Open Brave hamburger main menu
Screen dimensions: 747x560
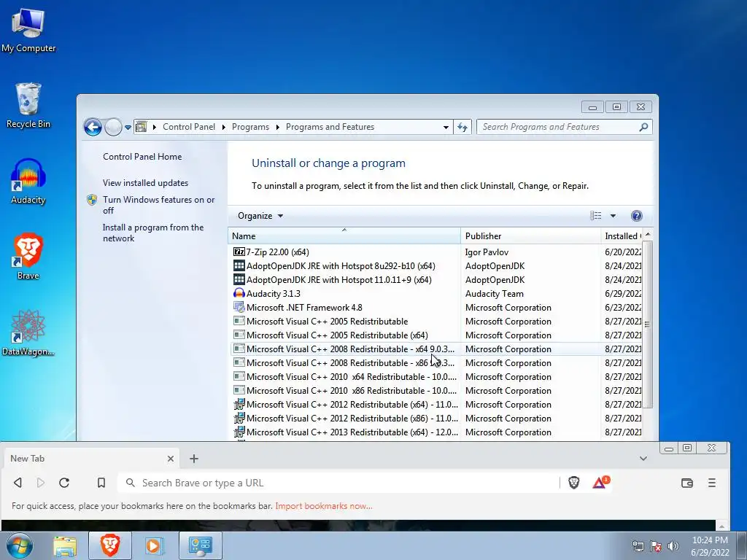(712, 483)
